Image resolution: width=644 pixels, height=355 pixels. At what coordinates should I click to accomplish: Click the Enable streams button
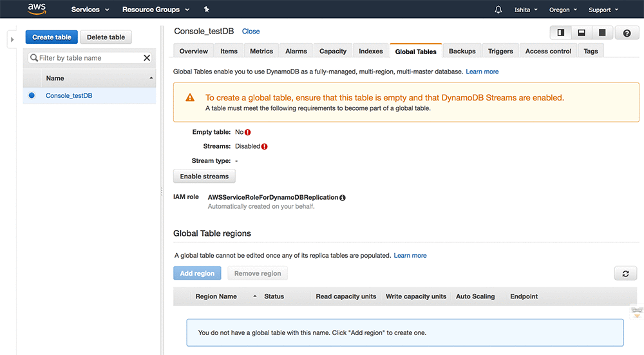tap(204, 177)
